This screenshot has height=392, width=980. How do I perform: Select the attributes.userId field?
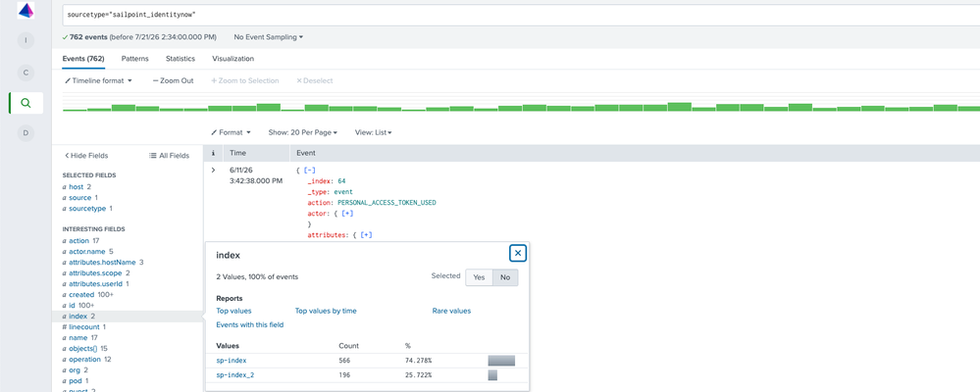(97, 283)
